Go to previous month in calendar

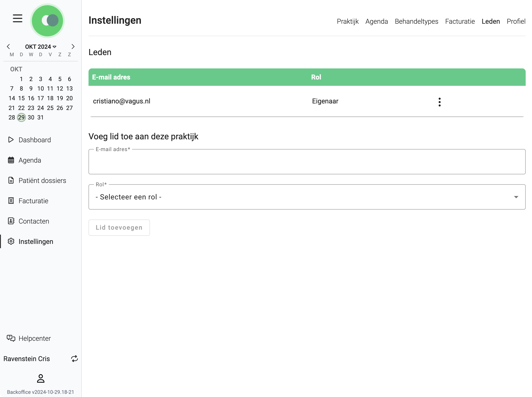(x=8, y=46)
